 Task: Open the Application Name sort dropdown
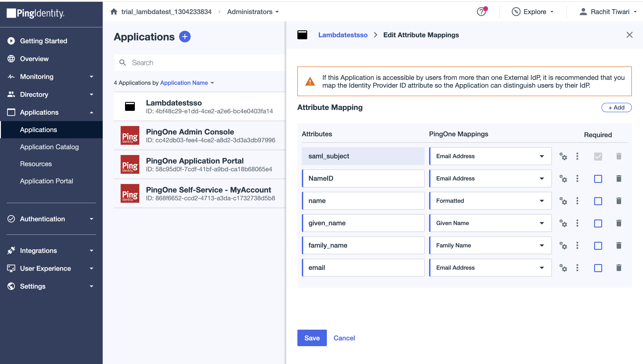[187, 83]
